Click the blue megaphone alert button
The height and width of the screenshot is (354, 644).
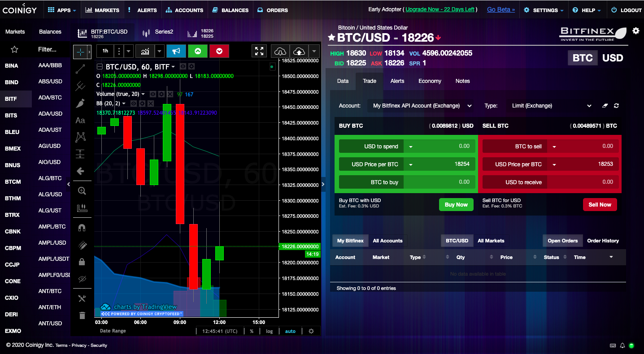(176, 51)
